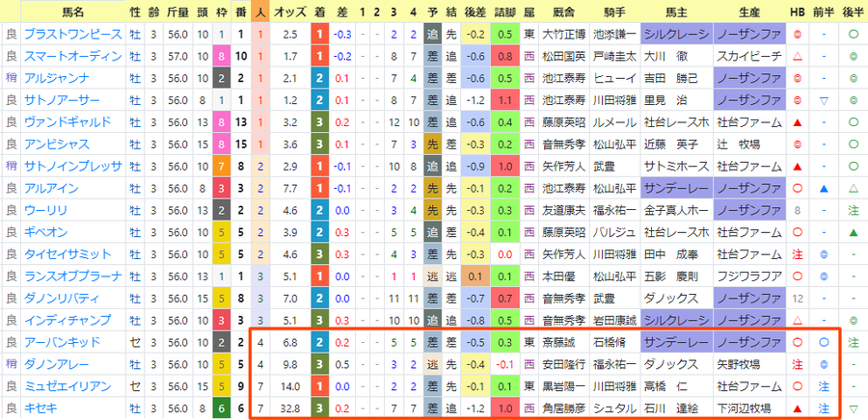
Task: Select trainer 本田優 cell
Action: [563, 276]
